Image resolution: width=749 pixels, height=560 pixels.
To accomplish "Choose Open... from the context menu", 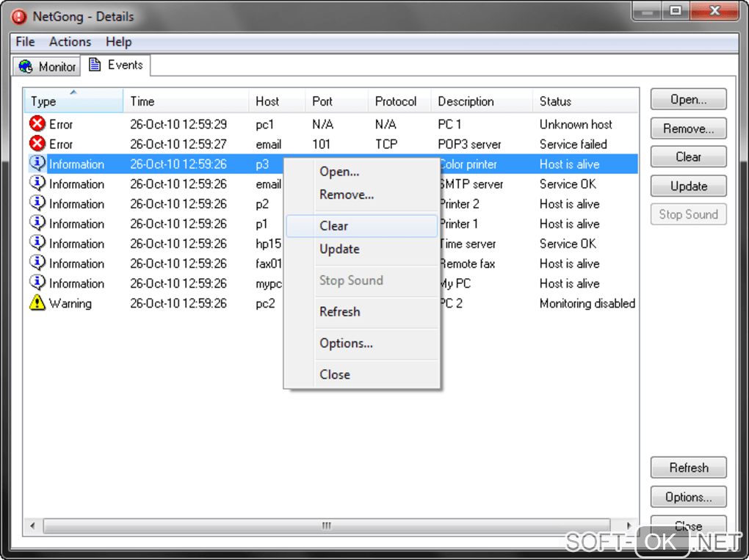I will [361, 172].
